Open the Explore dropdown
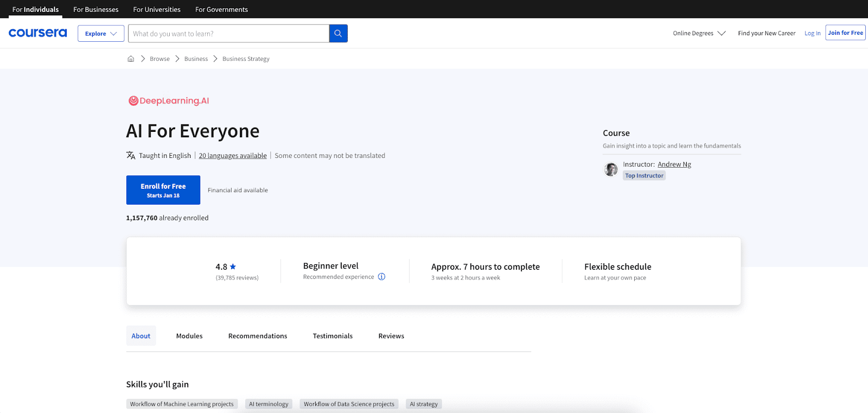 [101, 34]
